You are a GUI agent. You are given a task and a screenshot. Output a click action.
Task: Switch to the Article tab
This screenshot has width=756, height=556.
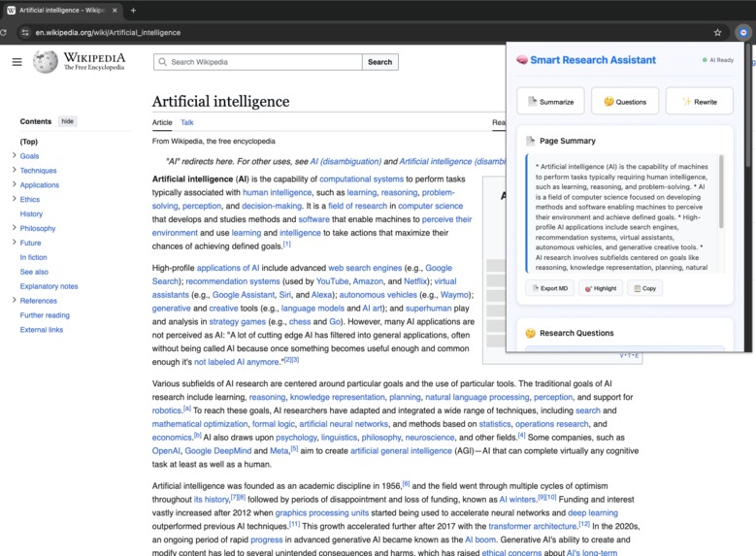click(162, 122)
